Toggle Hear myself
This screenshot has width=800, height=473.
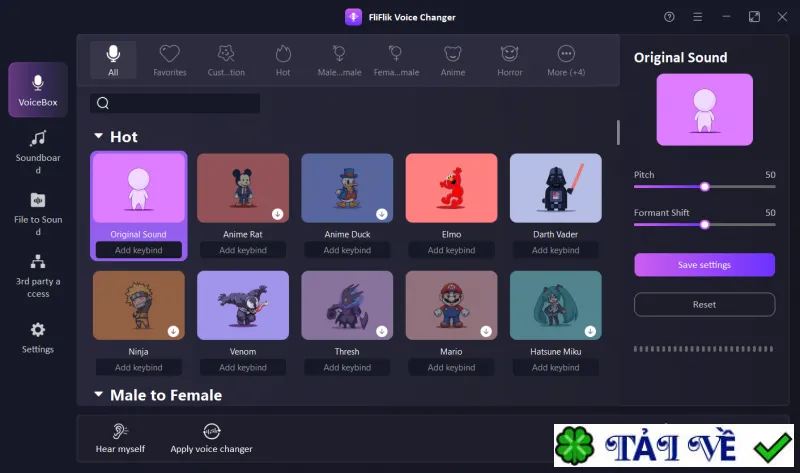coord(120,438)
